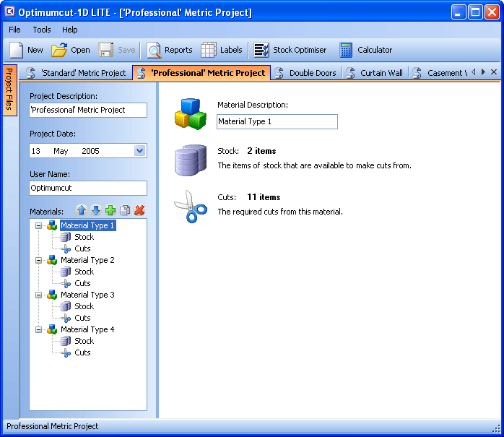Click the Save floppy disk icon
Viewport: 504px width, 437px height.
pyautogui.click(x=105, y=50)
